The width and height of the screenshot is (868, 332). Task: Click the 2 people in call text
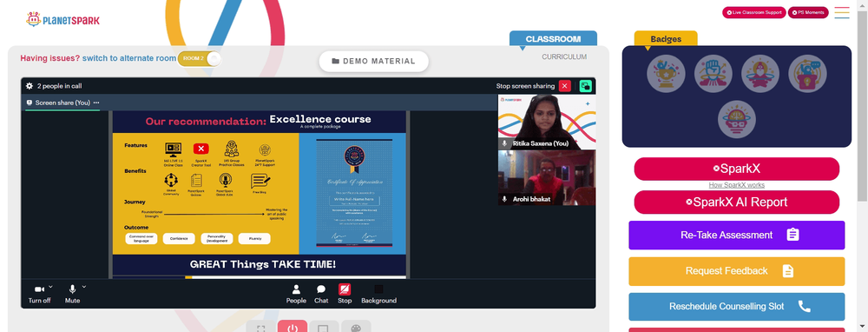(x=59, y=86)
